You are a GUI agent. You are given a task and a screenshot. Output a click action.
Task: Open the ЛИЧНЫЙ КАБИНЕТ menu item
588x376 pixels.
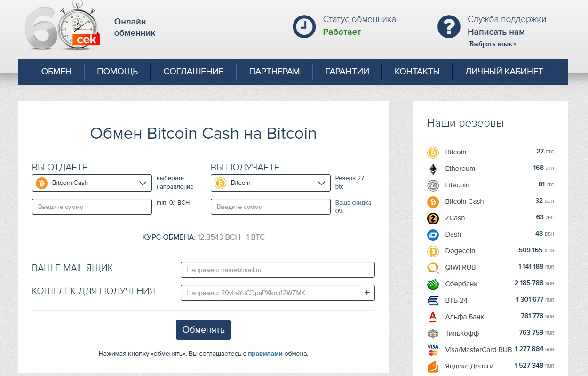tap(504, 72)
